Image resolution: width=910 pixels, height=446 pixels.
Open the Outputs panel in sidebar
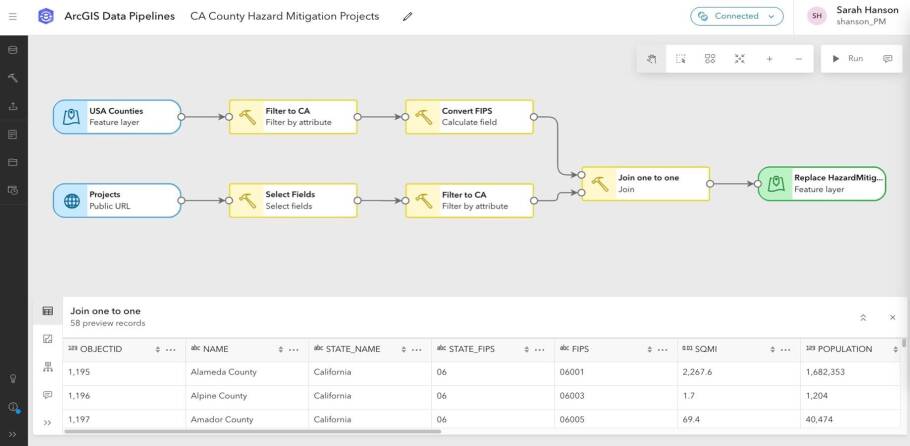click(x=13, y=105)
